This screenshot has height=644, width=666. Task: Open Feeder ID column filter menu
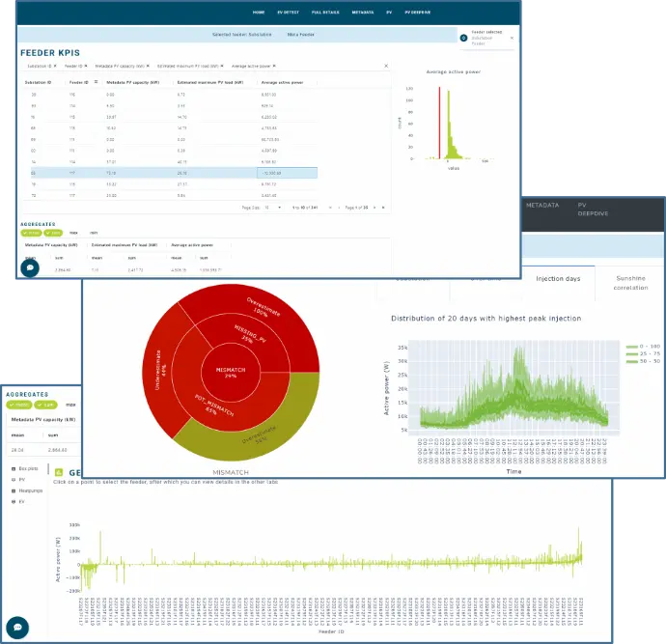[94, 82]
